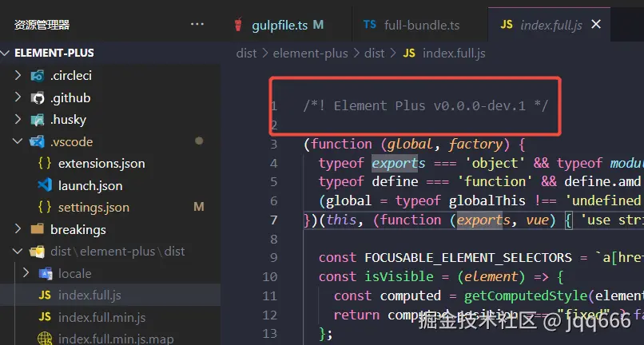Click the braces icon beside extensions.json
Screen dimensions: 644x345
(45, 164)
